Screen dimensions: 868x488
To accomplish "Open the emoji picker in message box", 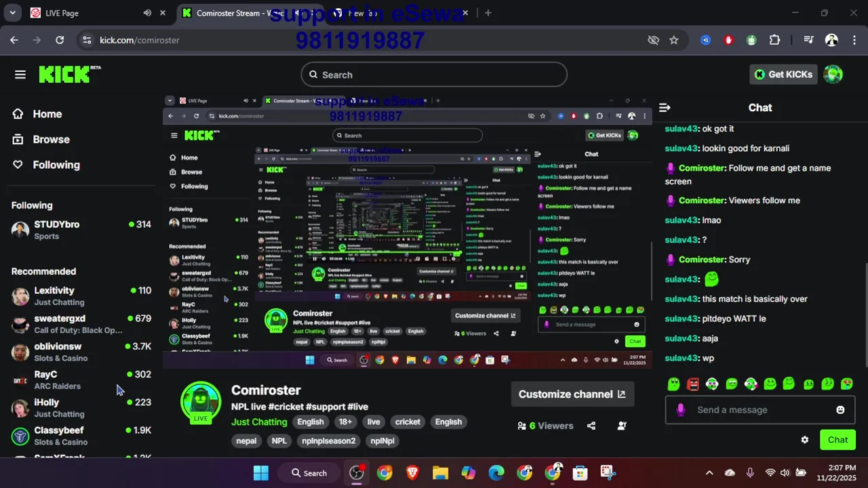I will point(840,410).
